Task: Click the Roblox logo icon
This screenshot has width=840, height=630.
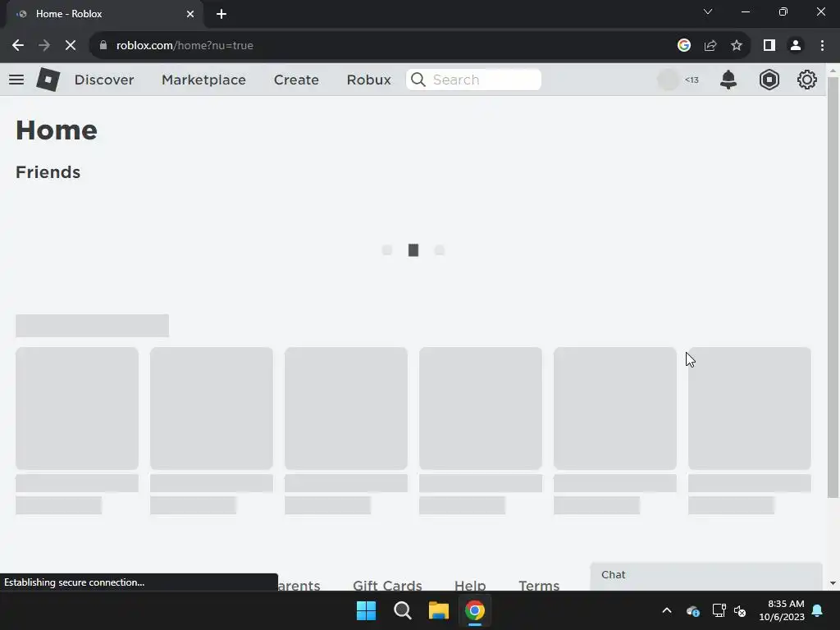Action: [x=48, y=80]
